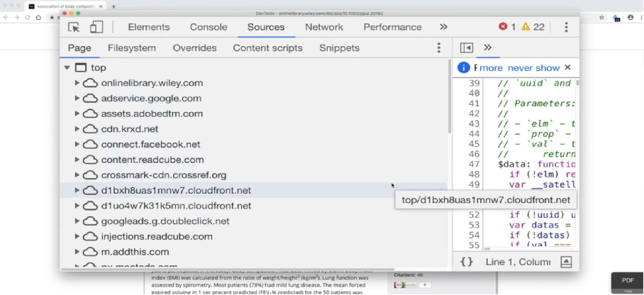644x295 pixels.
Task: Expand content.readcube.com node
Action: click(77, 160)
